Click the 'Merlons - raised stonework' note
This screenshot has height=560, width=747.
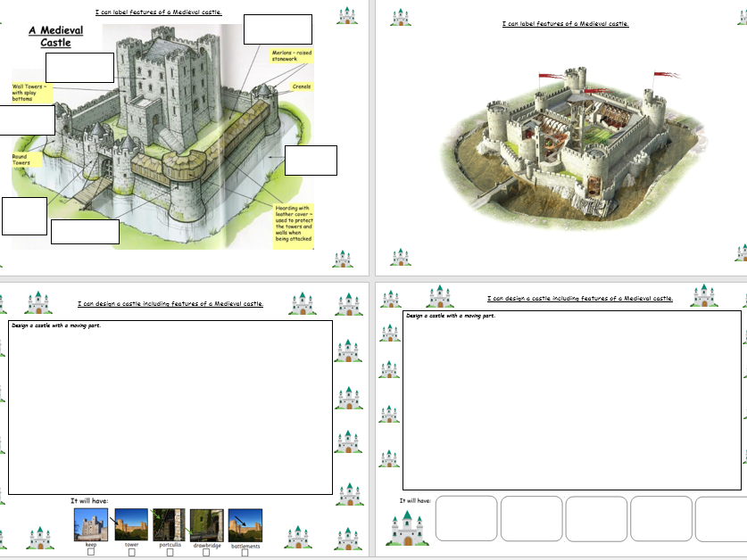coord(292,55)
